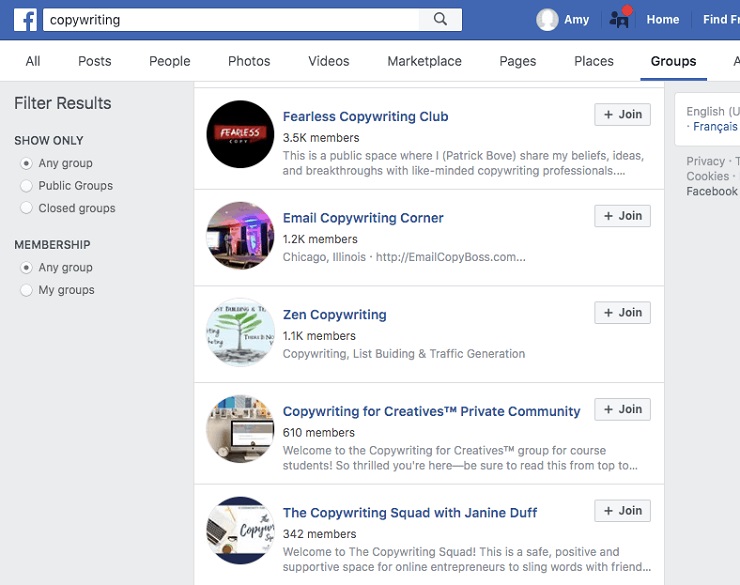Select the Groups tab

coord(673,61)
